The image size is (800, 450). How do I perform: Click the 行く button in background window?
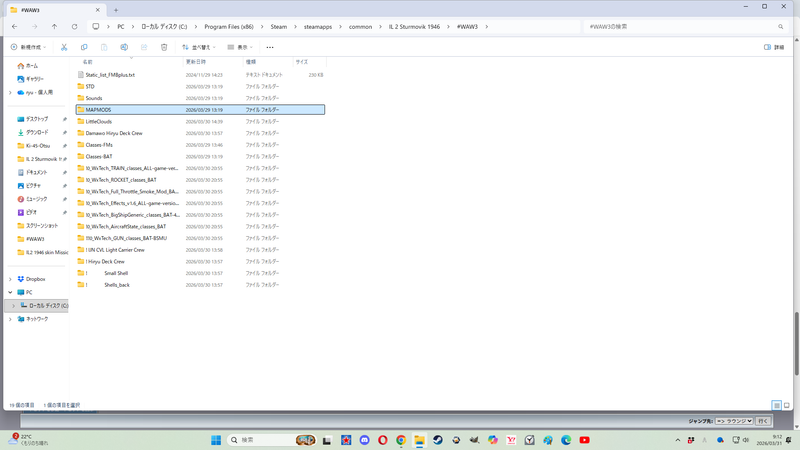point(763,421)
